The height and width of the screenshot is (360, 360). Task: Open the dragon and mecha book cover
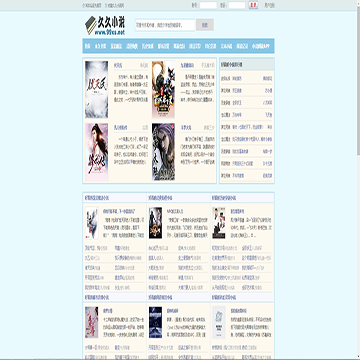click(163, 89)
